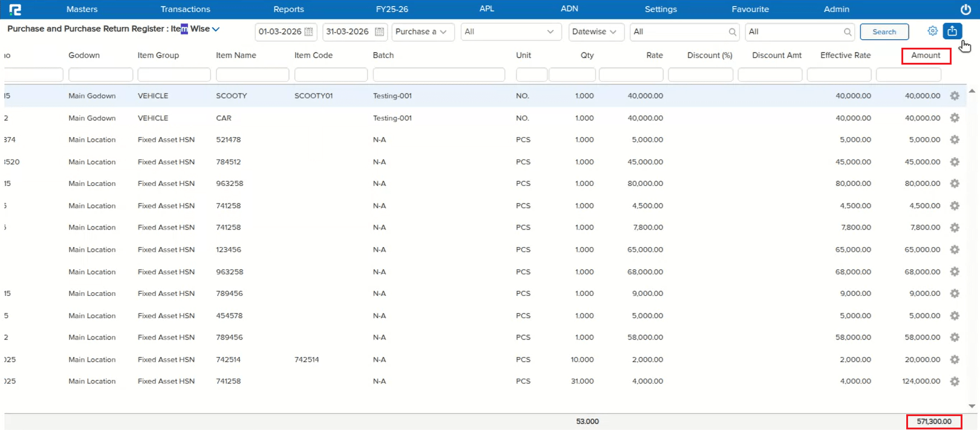The width and height of the screenshot is (980, 430).
Task: Open calendar icon for 31-03-2026 date
Action: tap(379, 31)
